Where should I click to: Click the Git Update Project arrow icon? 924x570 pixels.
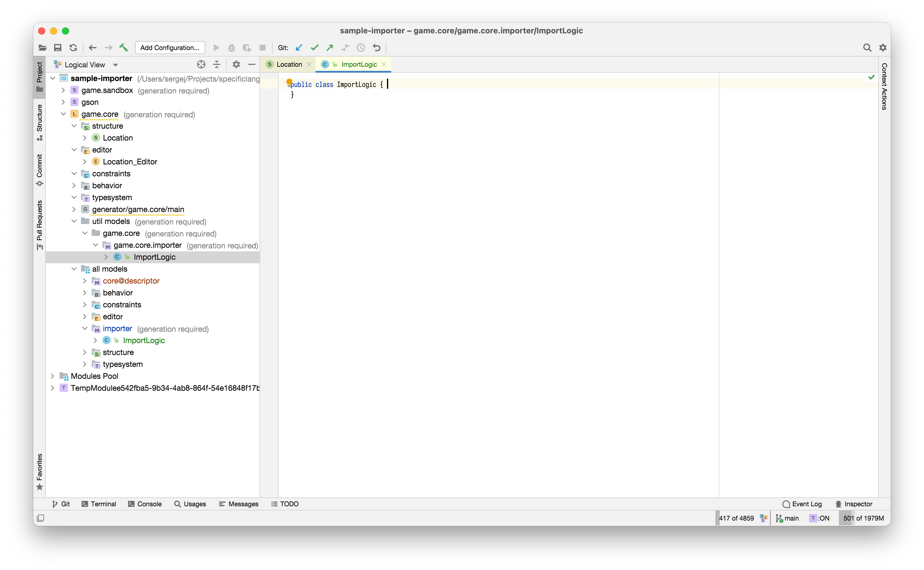[299, 48]
